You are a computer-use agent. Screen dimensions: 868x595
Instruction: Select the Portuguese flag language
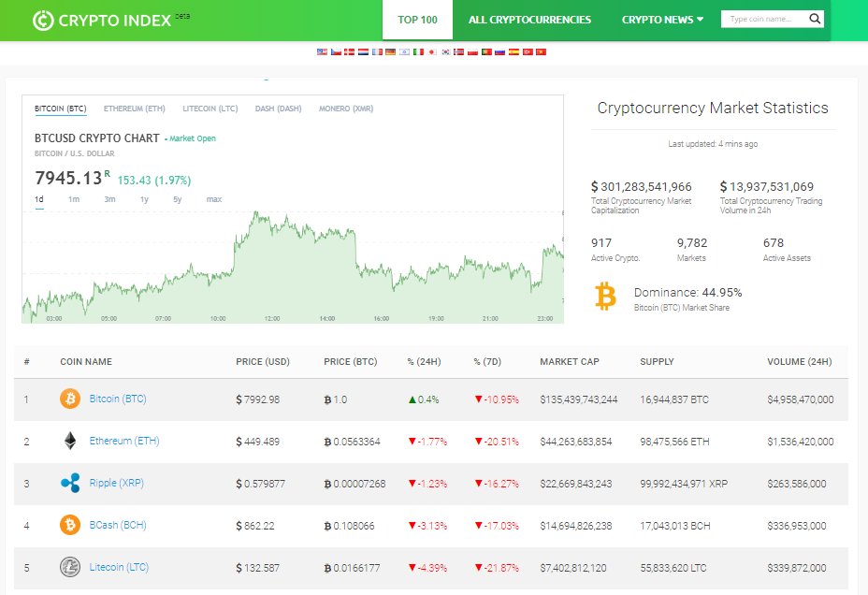(x=486, y=52)
